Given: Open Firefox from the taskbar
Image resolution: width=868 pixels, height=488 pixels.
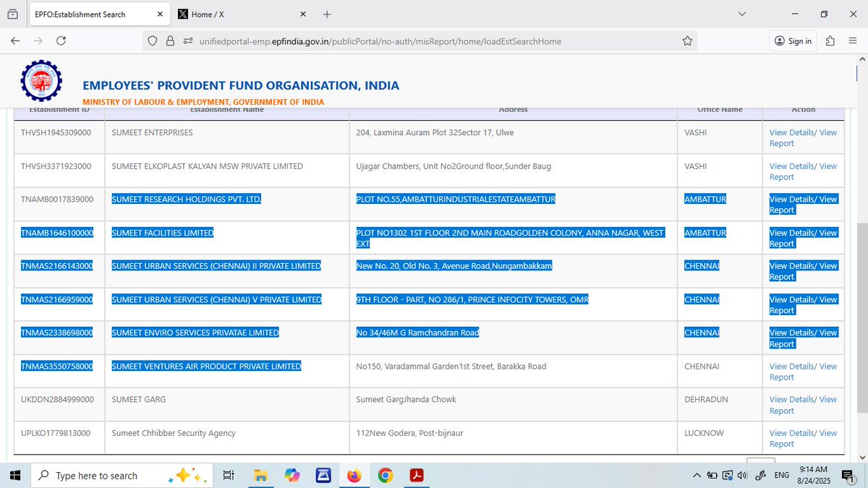Looking at the screenshot, I should click(x=354, y=475).
